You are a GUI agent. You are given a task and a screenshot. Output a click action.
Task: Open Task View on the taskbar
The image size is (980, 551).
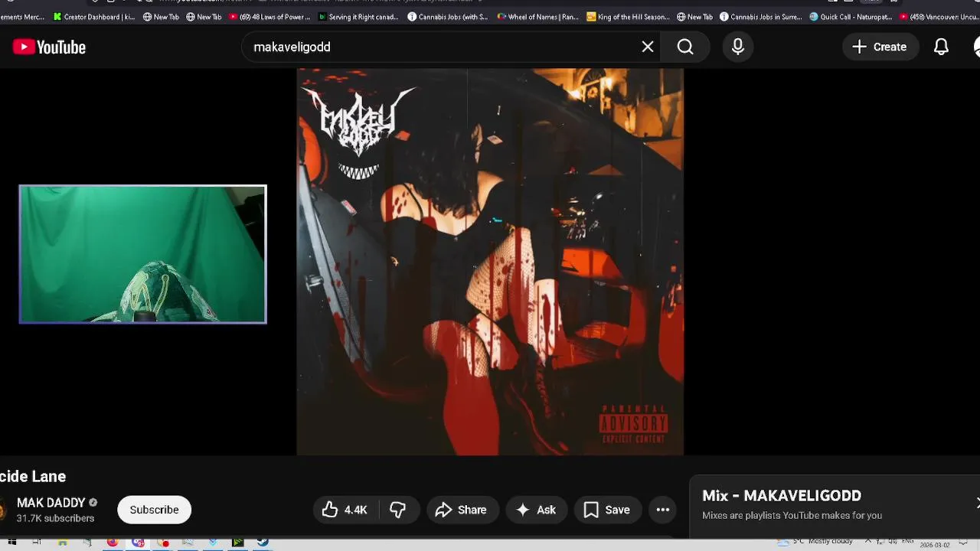click(x=37, y=543)
